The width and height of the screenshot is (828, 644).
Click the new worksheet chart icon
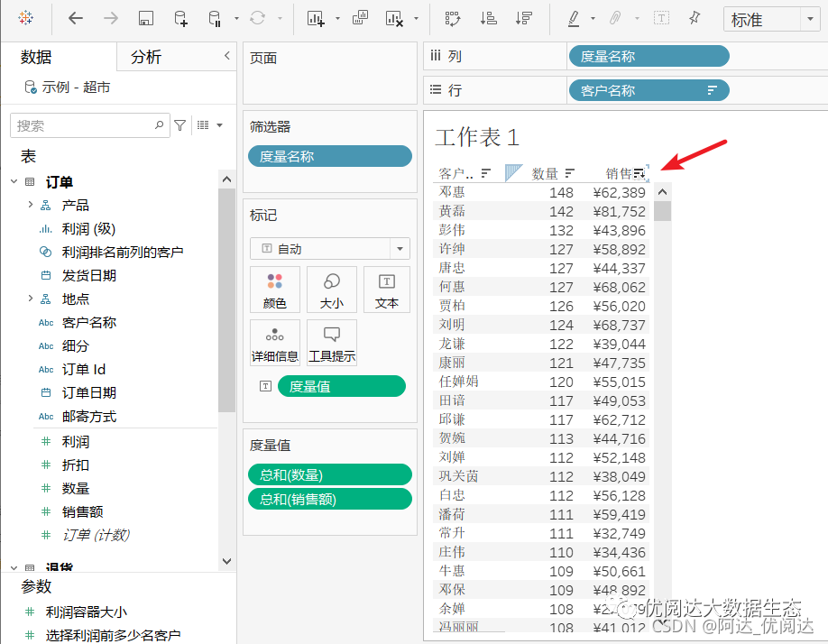316,18
